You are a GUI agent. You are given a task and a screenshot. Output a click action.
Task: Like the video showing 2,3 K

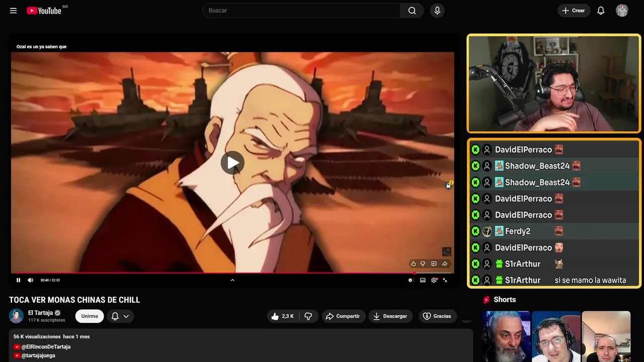pyautogui.click(x=283, y=316)
